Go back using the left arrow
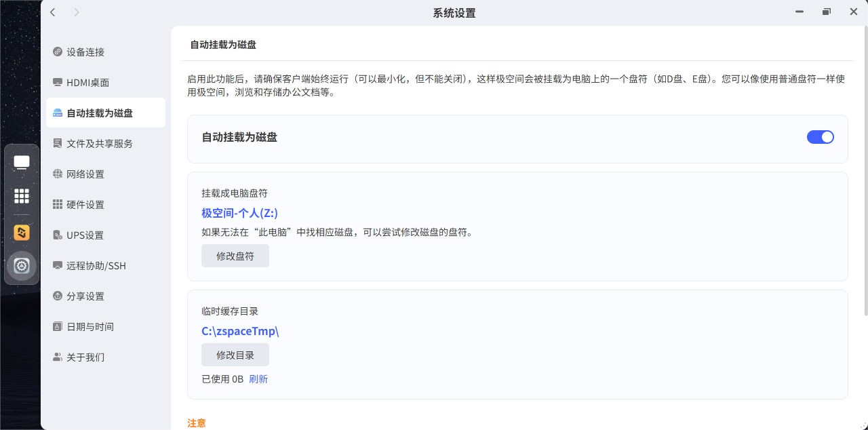This screenshot has width=868, height=430. click(x=53, y=12)
